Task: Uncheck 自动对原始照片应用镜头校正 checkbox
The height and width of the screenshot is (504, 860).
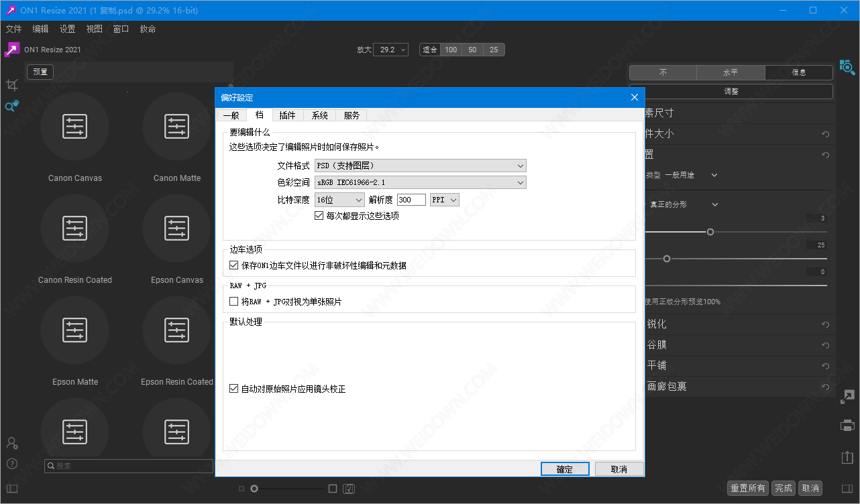Action: (234, 389)
